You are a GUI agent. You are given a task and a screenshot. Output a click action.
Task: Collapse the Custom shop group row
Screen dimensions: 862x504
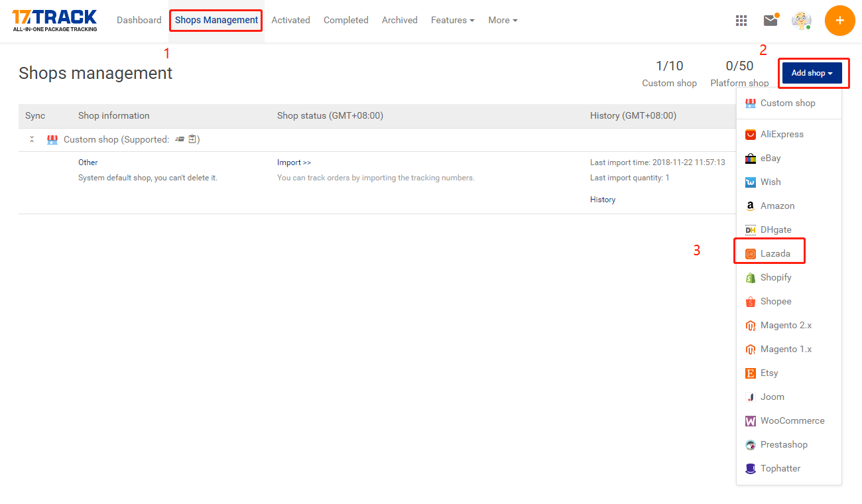tap(32, 140)
